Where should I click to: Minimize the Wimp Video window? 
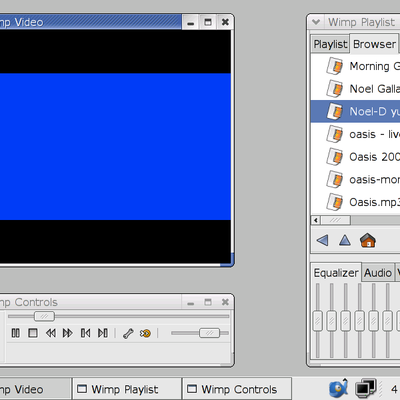(x=191, y=22)
